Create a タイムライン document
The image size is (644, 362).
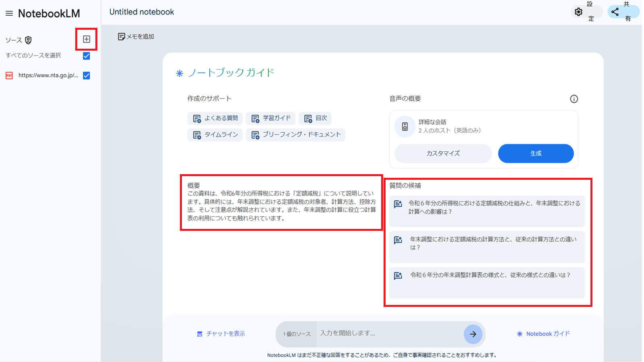click(x=215, y=135)
